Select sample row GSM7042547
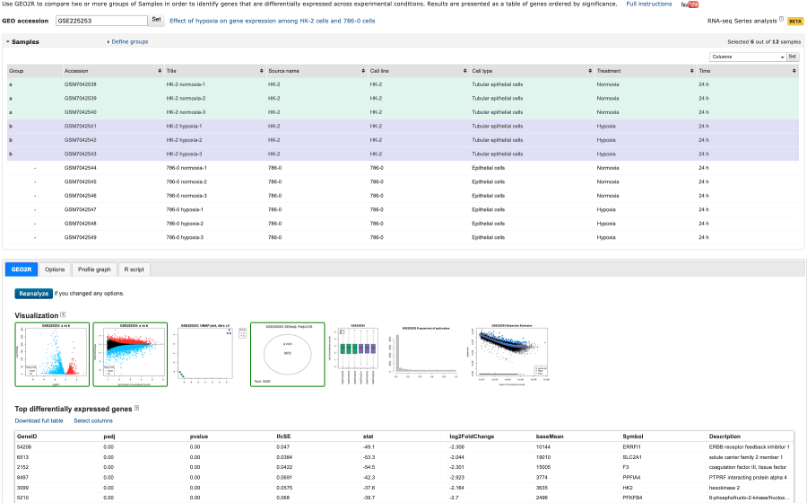The width and height of the screenshot is (808, 504). 403,210
